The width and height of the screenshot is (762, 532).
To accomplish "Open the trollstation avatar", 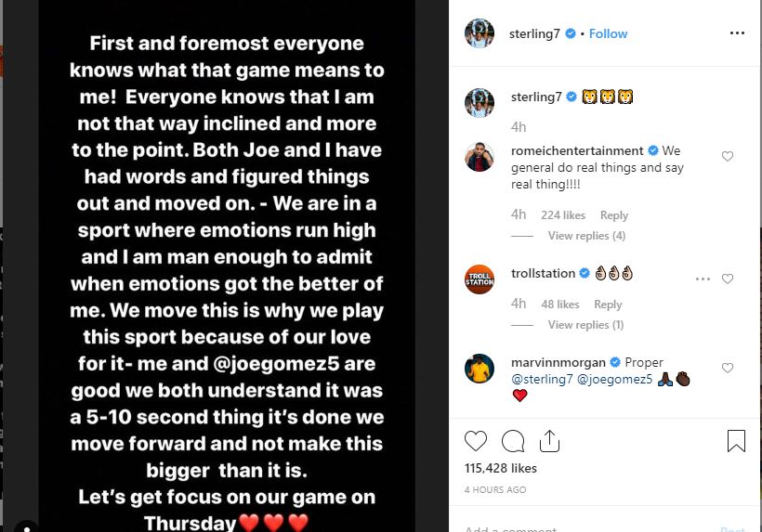I will [x=480, y=279].
